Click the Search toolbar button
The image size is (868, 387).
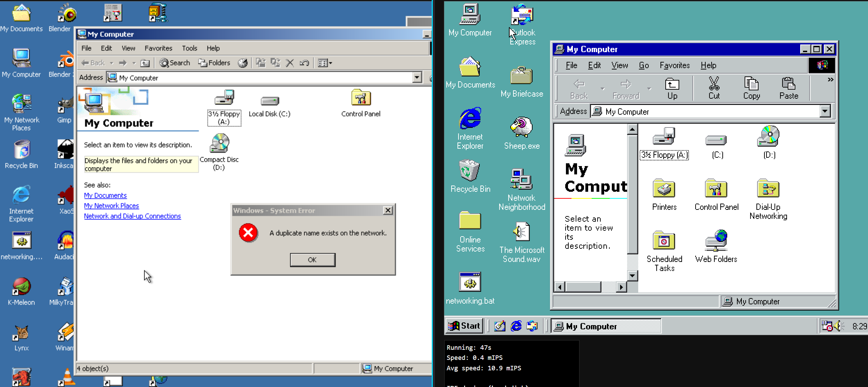[175, 63]
